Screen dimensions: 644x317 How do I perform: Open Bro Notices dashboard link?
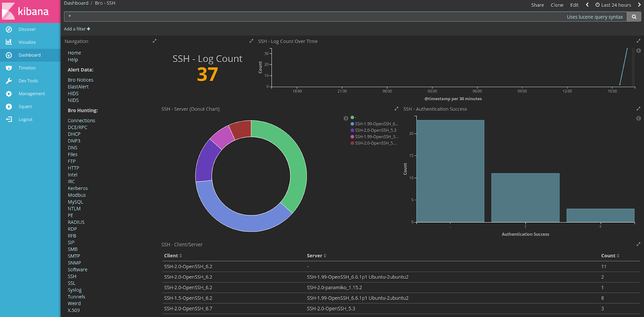pyautogui.click(x=80, y=80)
